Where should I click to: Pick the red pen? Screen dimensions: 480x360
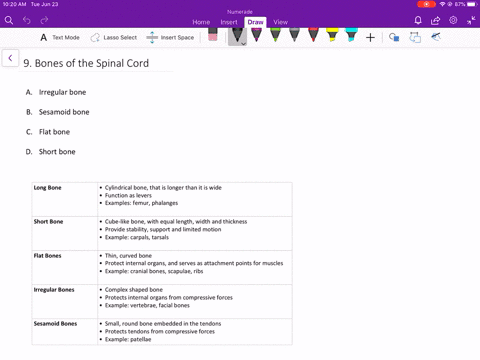click(x=313, y=35)
